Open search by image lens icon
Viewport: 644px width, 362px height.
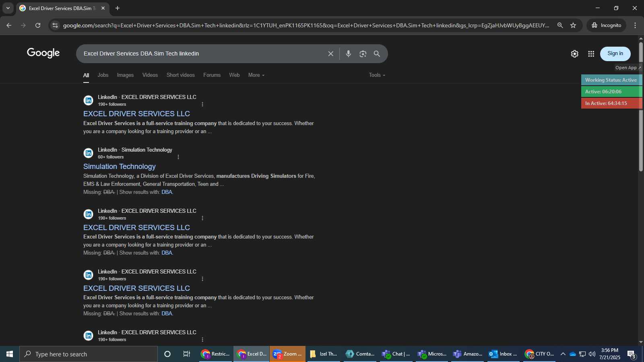363,53
